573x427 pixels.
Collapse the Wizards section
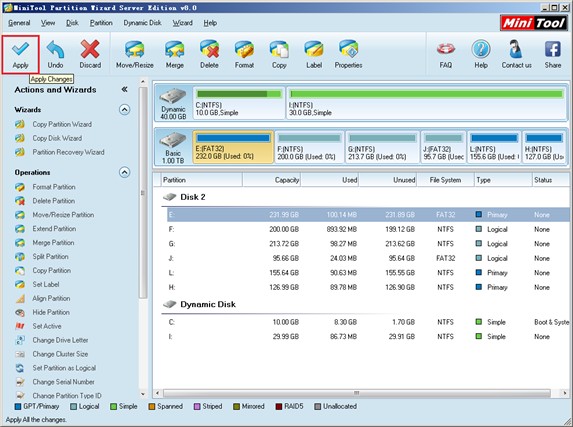125,110
